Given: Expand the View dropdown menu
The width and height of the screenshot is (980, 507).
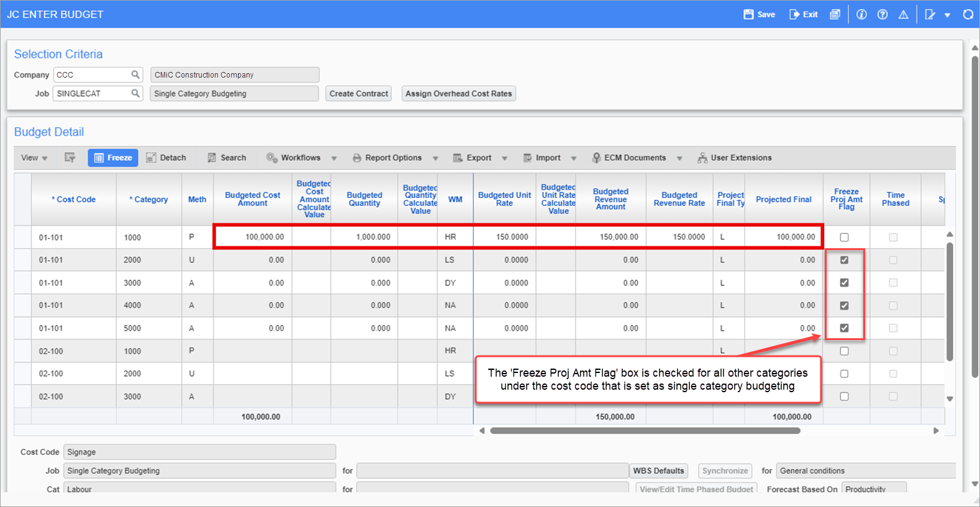Looking at the screenshot, I should click(x=34, y=158).
